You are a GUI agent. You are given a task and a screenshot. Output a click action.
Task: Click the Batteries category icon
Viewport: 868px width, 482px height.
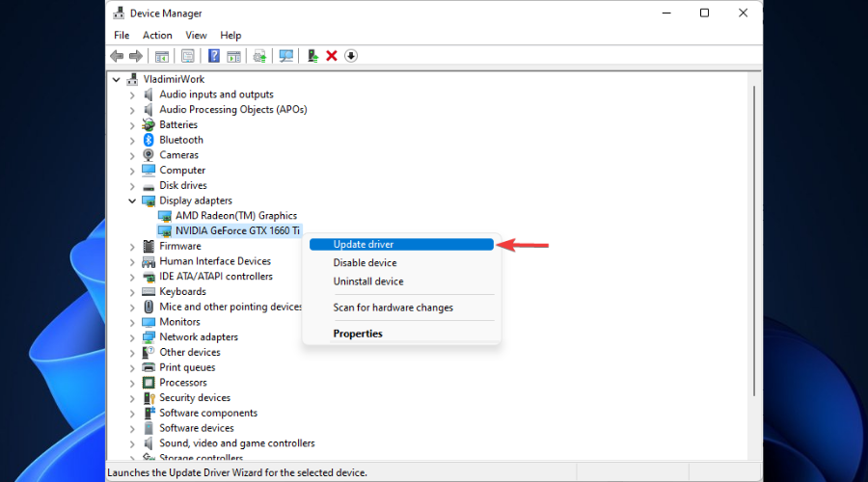[x=149, y=124]
